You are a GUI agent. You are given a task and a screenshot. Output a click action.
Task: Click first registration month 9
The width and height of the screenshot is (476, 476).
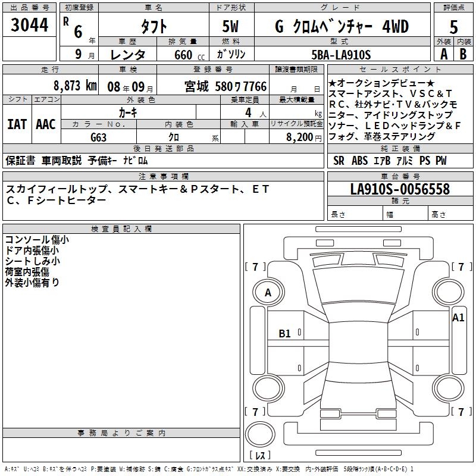[79, 54]
